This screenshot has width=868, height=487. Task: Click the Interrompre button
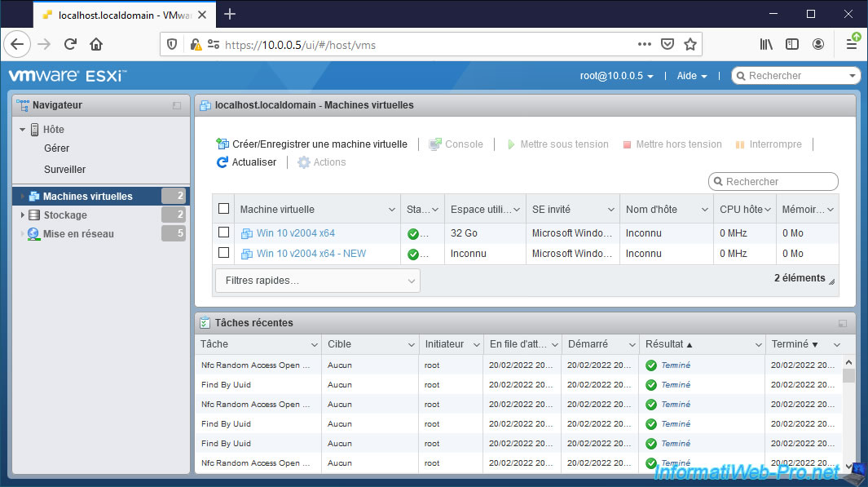(x=769, y=144)
